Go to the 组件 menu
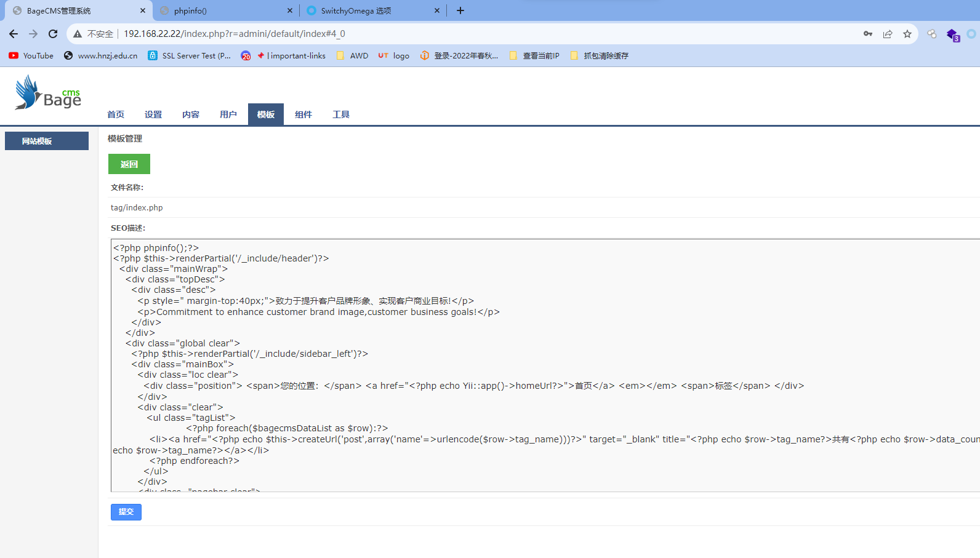 [303, 114]
